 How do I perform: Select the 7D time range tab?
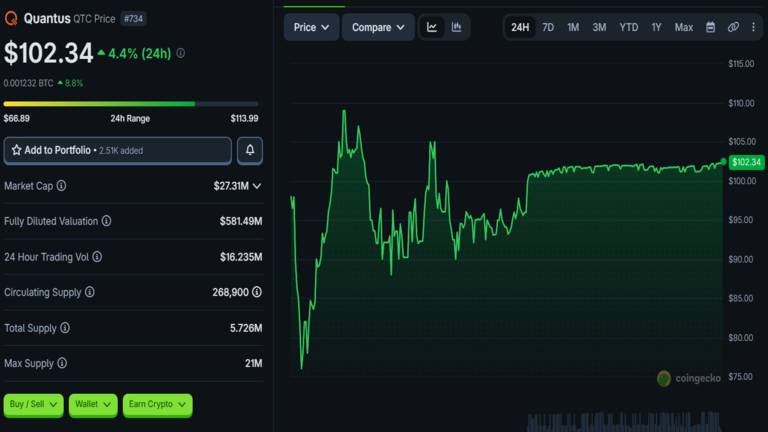pyautogui.click(x=548, y=27)
